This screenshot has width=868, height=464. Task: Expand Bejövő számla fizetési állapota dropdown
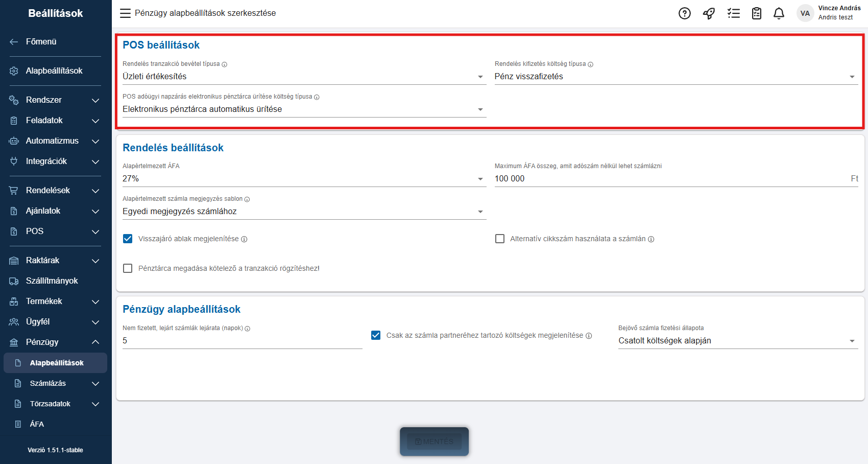point(738,341)
